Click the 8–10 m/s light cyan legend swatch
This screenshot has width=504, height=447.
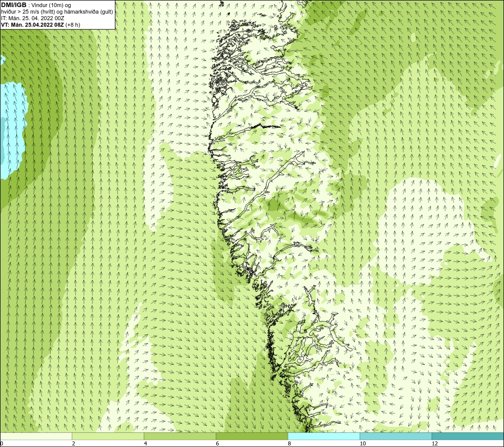324,436
